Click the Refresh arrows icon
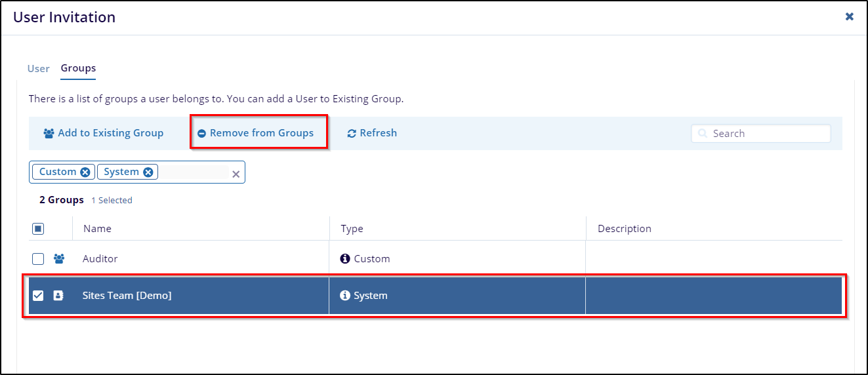Viewport: 868px width, 375px height. [x=352, y=133]
